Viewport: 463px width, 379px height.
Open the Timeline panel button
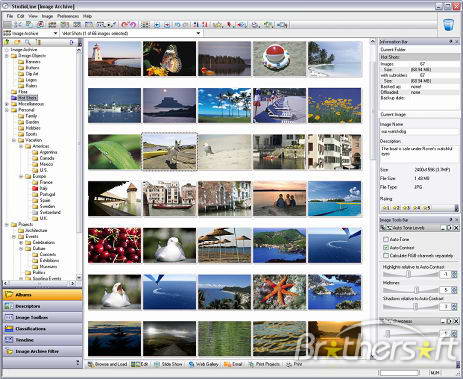(x=42, y=340)
